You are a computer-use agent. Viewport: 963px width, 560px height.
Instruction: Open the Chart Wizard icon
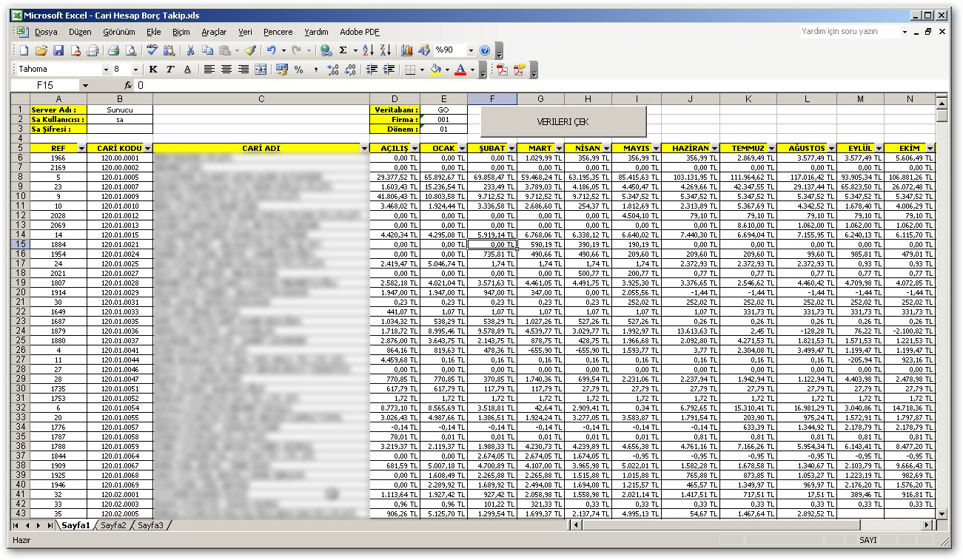click(407, 50)
